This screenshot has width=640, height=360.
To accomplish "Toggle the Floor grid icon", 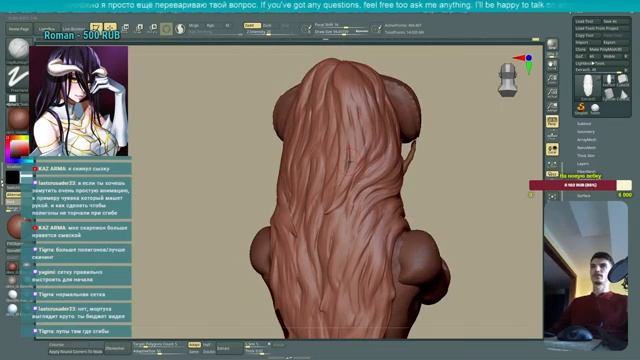I will (x=552, y=135).
